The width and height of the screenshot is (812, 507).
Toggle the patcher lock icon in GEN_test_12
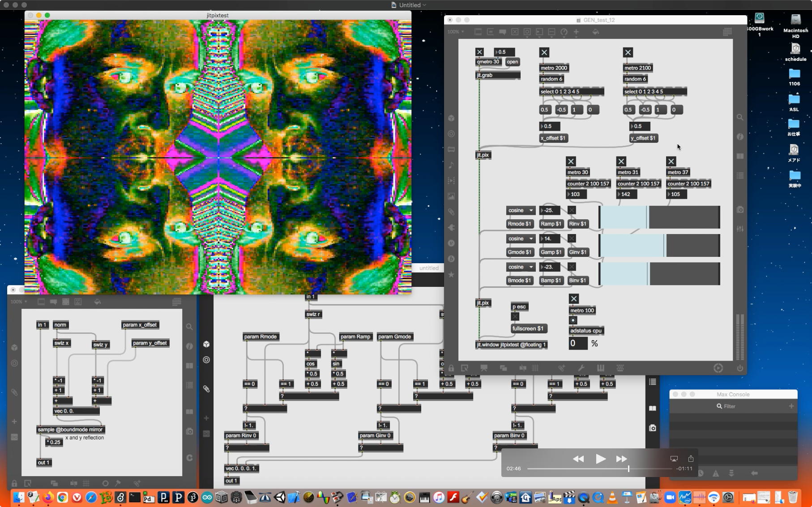pos(451,368)
